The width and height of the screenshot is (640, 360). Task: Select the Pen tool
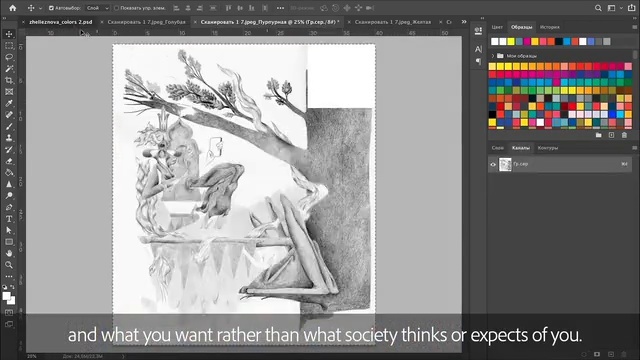click(x=9, y=207)
